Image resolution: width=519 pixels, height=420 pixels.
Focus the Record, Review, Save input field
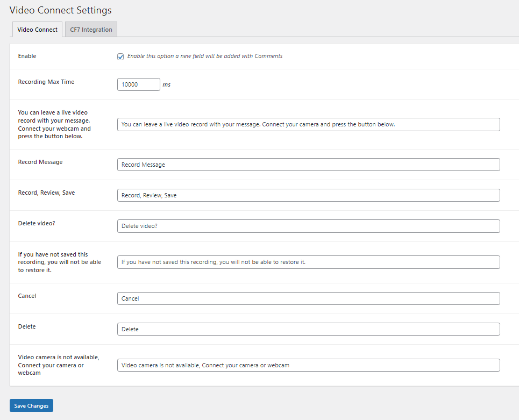[308, 195]
